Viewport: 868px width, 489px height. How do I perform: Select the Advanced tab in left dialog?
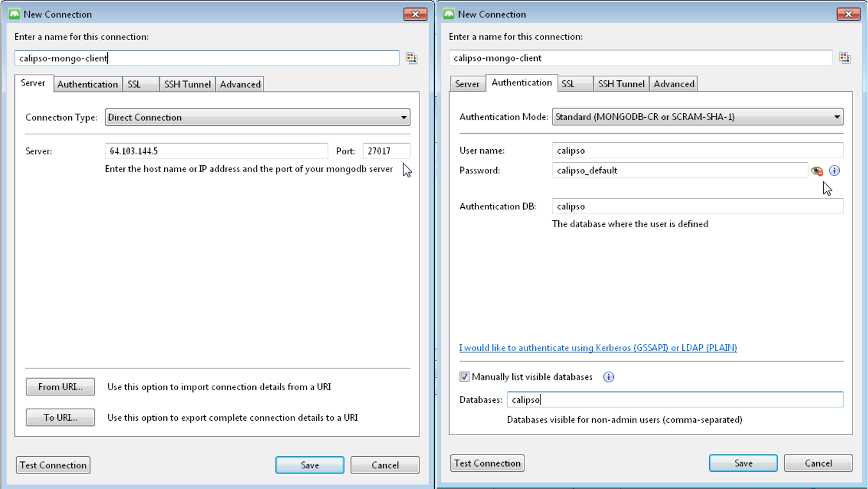[240, 84]
